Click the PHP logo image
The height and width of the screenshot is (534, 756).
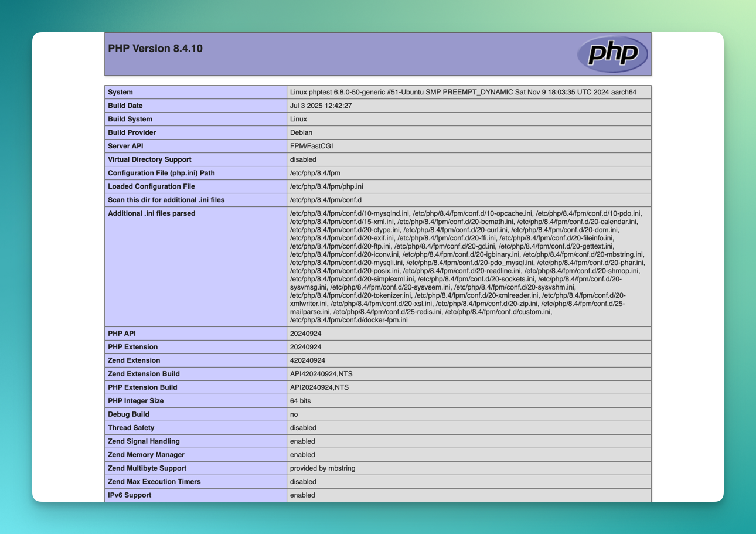pyautogui.click(x=612, y=53)
